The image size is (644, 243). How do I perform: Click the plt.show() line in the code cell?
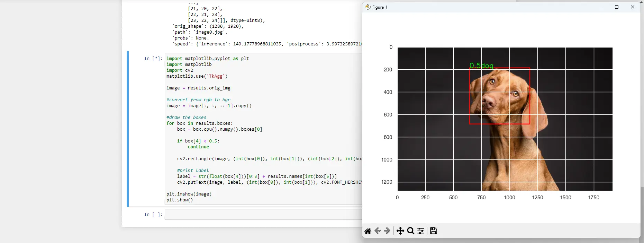click(x=180, y=200)
